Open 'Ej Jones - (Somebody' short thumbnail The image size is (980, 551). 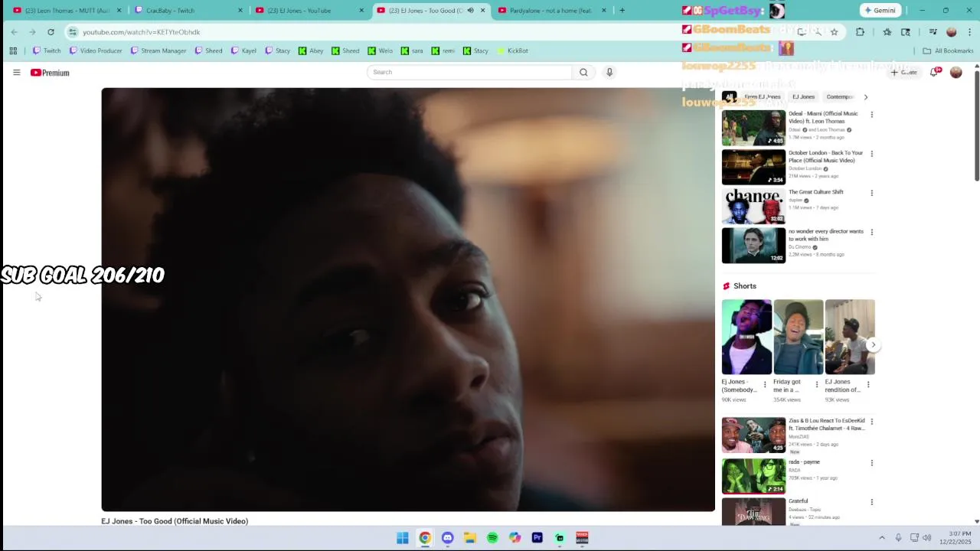coord(746,337)
